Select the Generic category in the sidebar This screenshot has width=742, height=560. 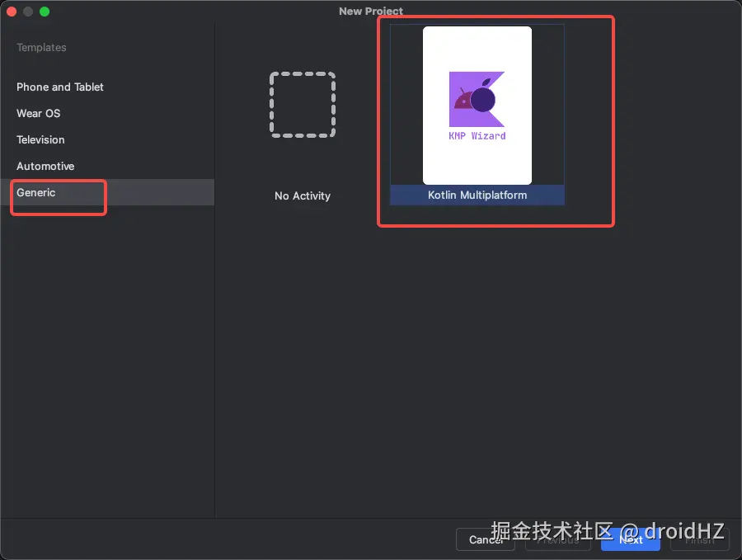(36, 192)
